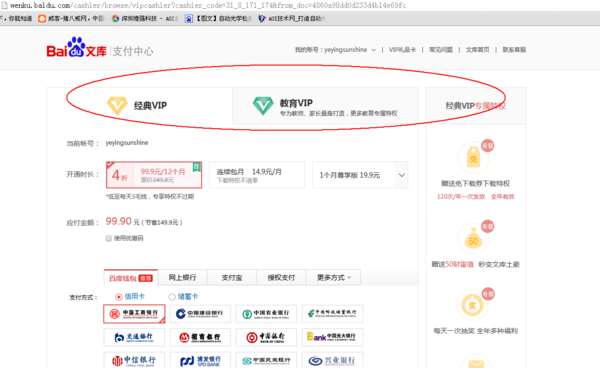Open the 1个月尊享版 19.9元 dropdown

[x=360, y=175]
